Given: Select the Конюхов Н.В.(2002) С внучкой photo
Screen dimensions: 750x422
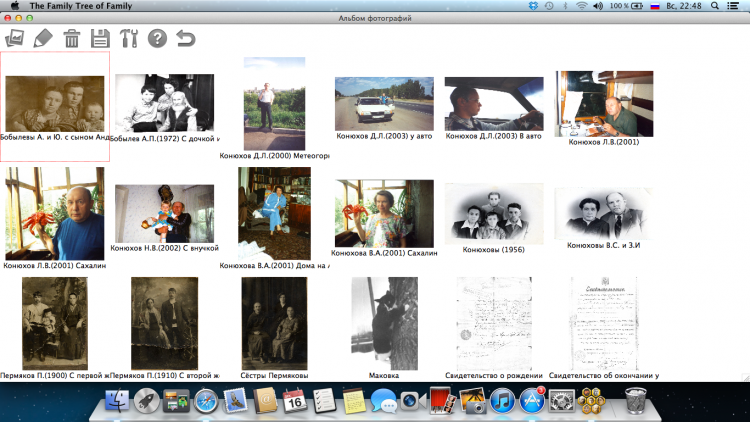Looking at the screenshot, I should coord(165,213).
